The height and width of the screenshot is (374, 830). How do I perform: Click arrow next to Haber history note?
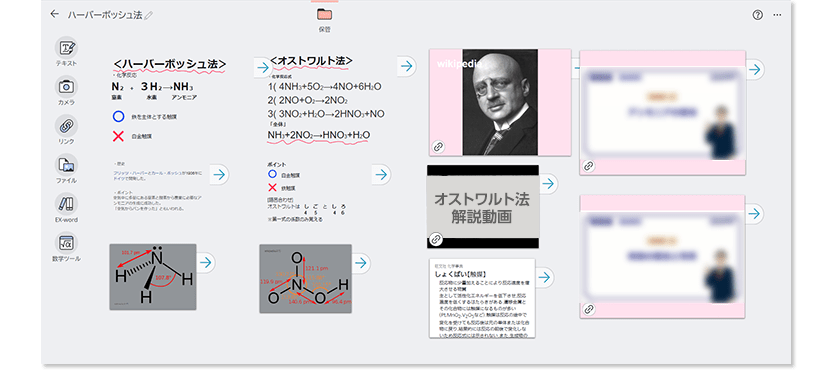tap(219, 174)
